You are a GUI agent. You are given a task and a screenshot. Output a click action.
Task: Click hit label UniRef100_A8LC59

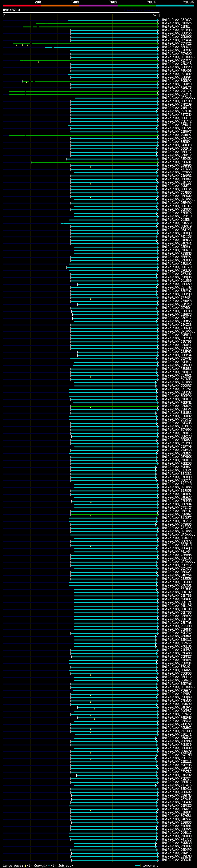tap(176, 284)
